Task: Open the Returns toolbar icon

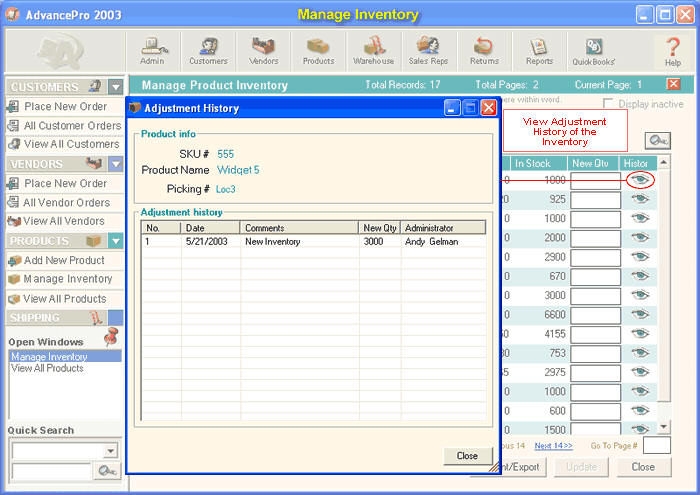Action: (x=484, y=51)
